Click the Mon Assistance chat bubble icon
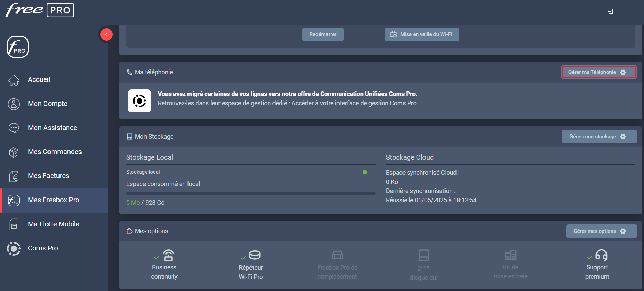This screenshot has height=291, width=644. pos(14,128)
